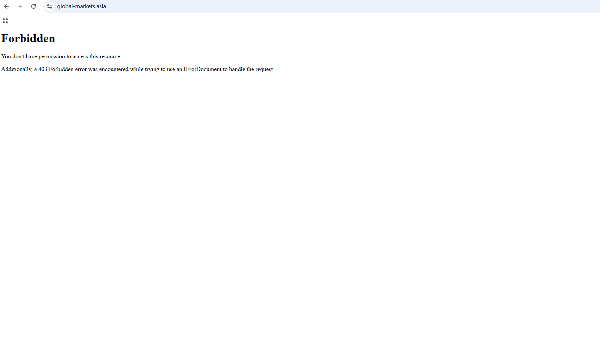
Task: Click the "Additionally, a 403 Forbidden error" line
Action: (x=138, y=69)
